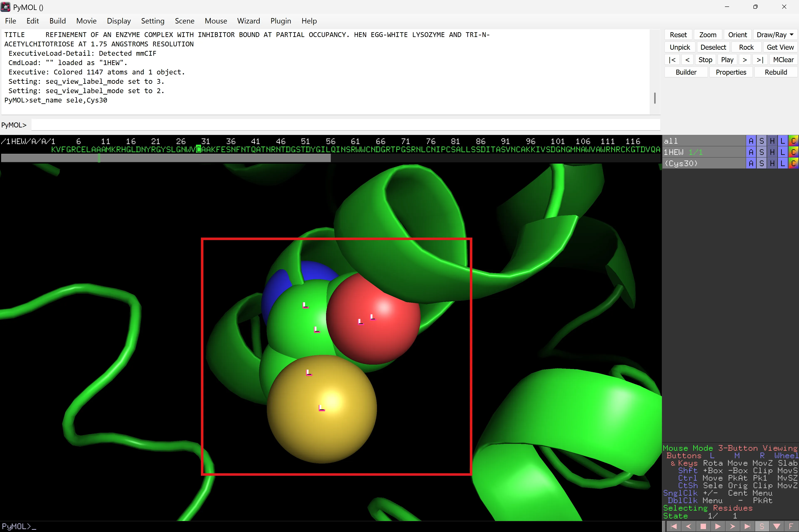Toggle fullscreen with pink F button
This screenshot has width=799, height=532.
pyautogui.click(x=791, y=526)
